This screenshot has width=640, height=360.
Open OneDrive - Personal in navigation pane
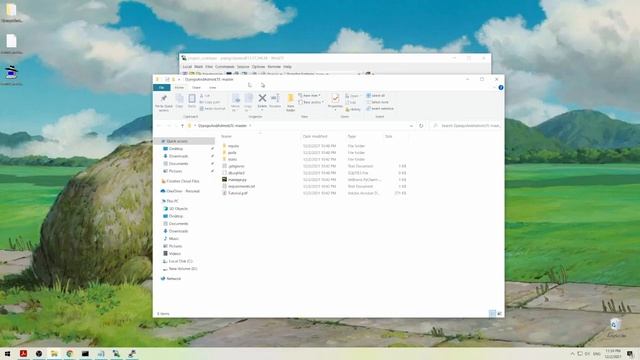pyautogui.click(x=180, y=191)
